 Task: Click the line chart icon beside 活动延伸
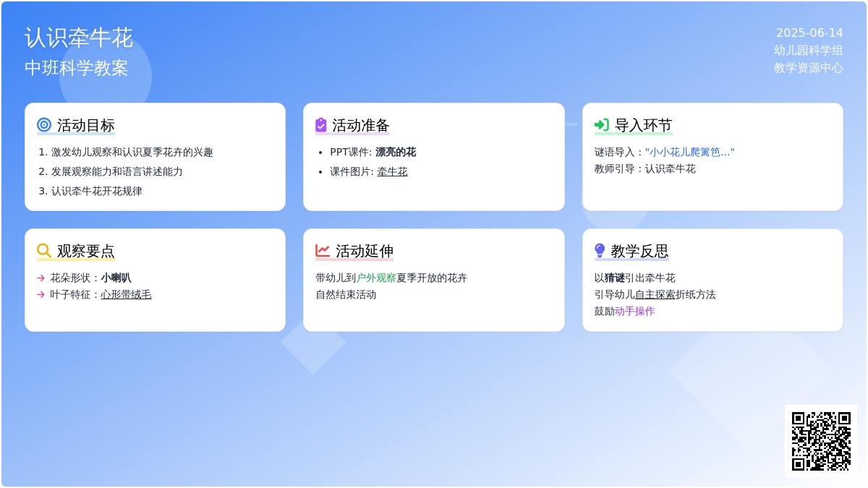click(323, 251)
